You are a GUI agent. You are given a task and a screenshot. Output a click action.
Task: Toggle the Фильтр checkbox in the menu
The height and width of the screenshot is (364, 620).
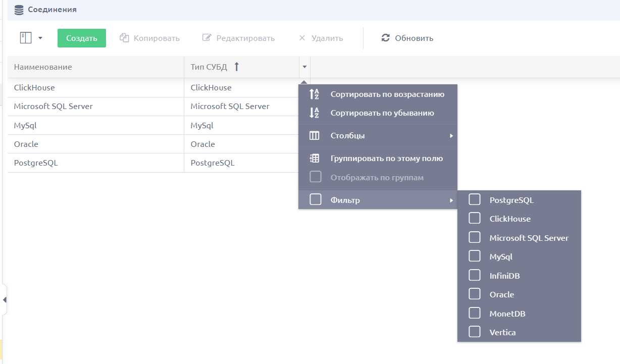tap(316, 200)
